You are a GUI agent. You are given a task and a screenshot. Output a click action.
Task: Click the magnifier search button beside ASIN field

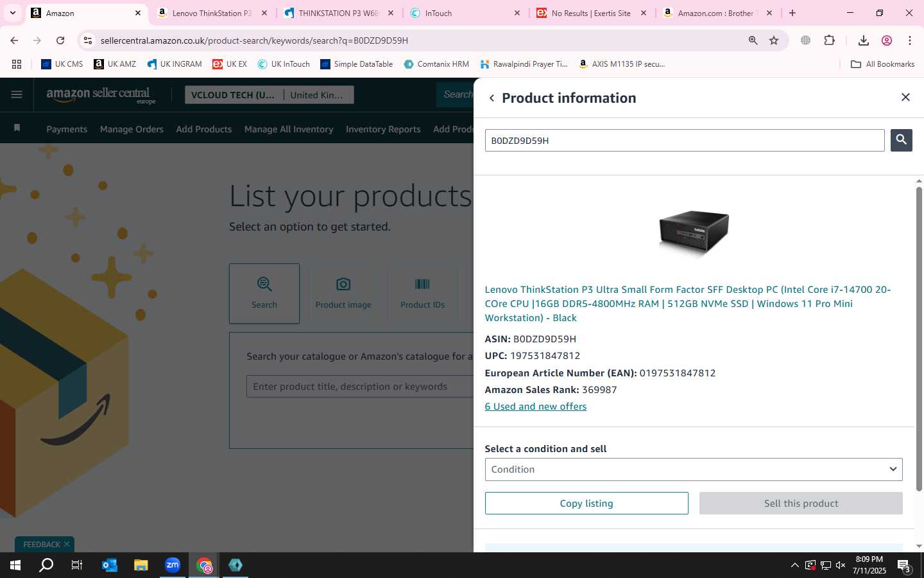[901, 140]
